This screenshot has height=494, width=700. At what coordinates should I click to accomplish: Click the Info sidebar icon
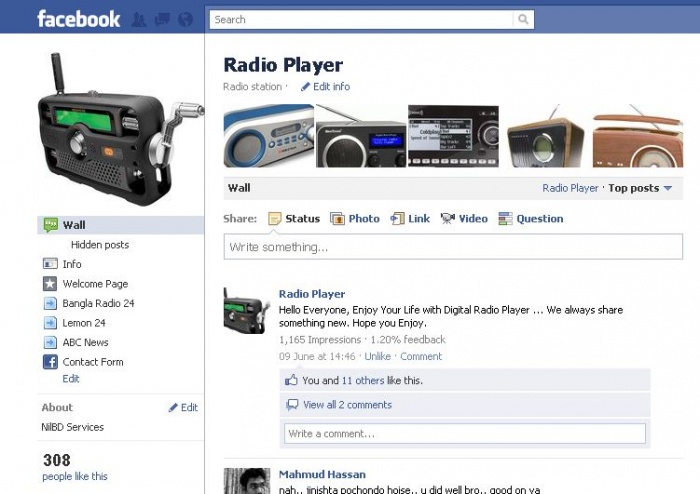[x=50, y=264]
